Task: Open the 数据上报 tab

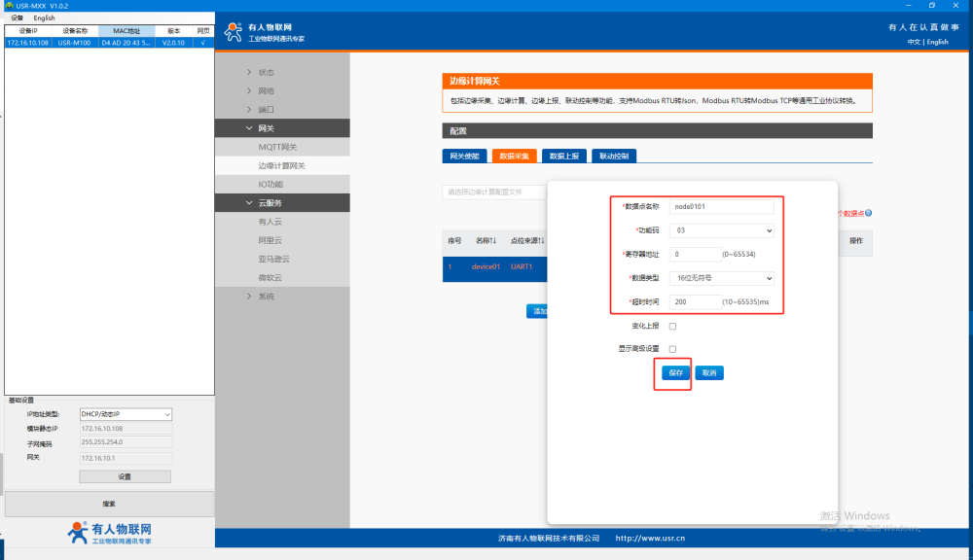Action: click(563, 156)
